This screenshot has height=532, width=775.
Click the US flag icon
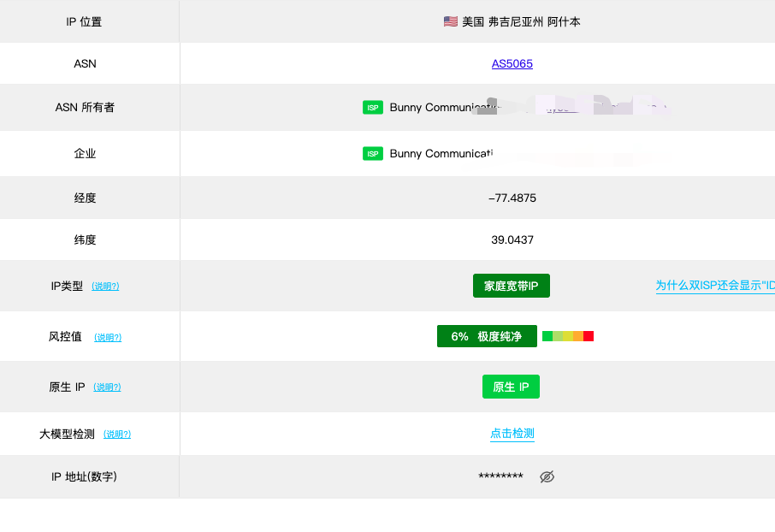click(x=450, y=21)
